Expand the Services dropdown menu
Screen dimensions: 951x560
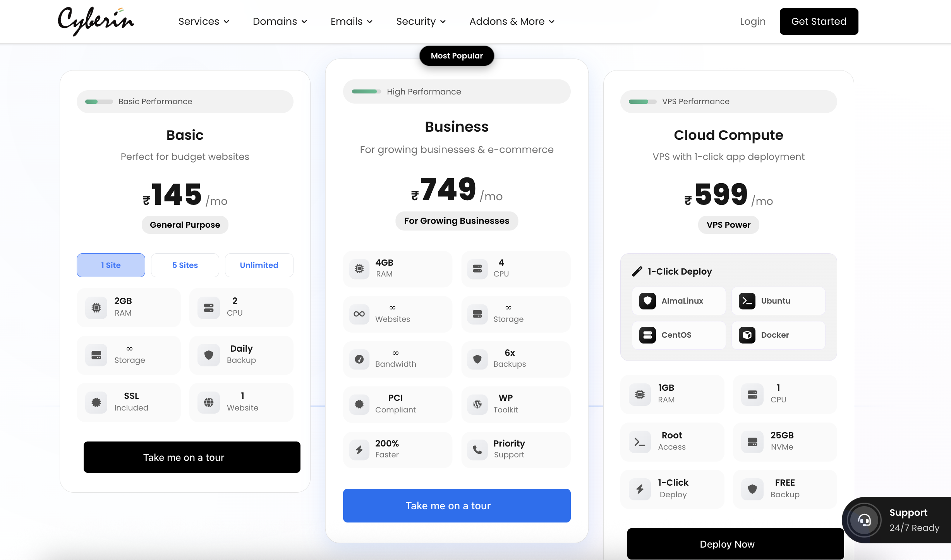tap(204, 21)
